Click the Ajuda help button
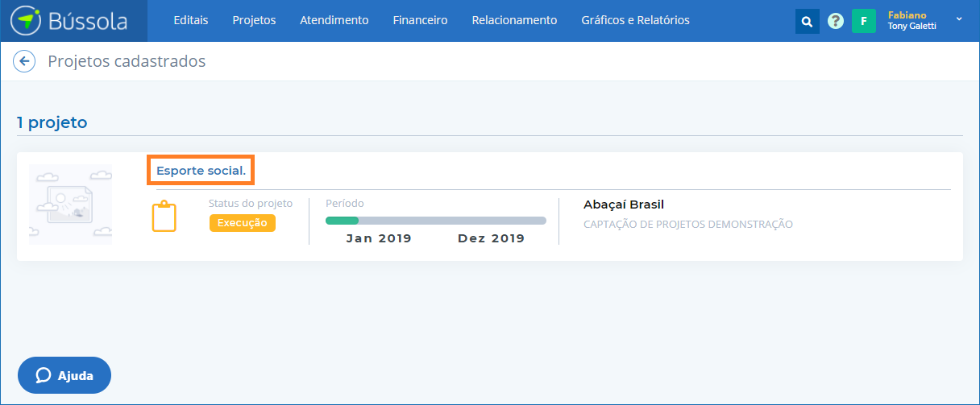This screenshot has height=405, width=980. [64, 375]
